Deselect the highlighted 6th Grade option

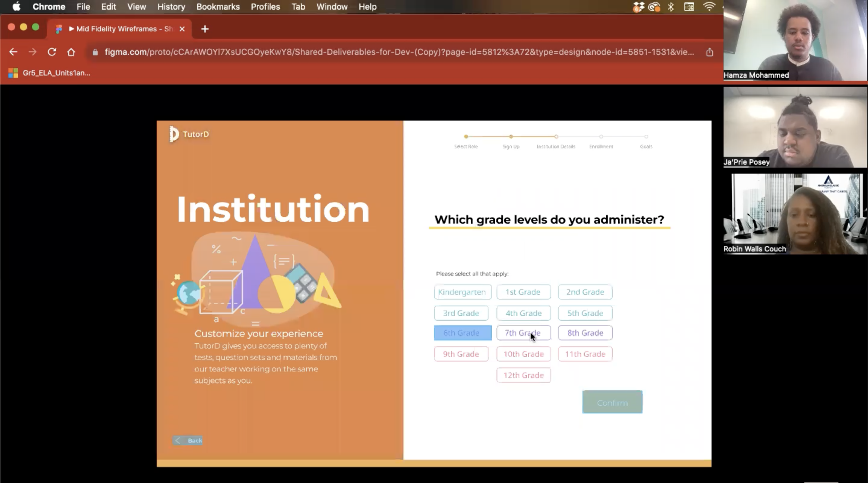tap(462, 333)
